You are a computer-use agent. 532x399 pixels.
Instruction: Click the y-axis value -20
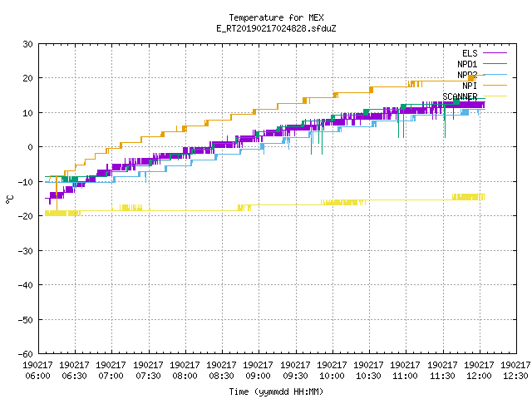(26, 216)
